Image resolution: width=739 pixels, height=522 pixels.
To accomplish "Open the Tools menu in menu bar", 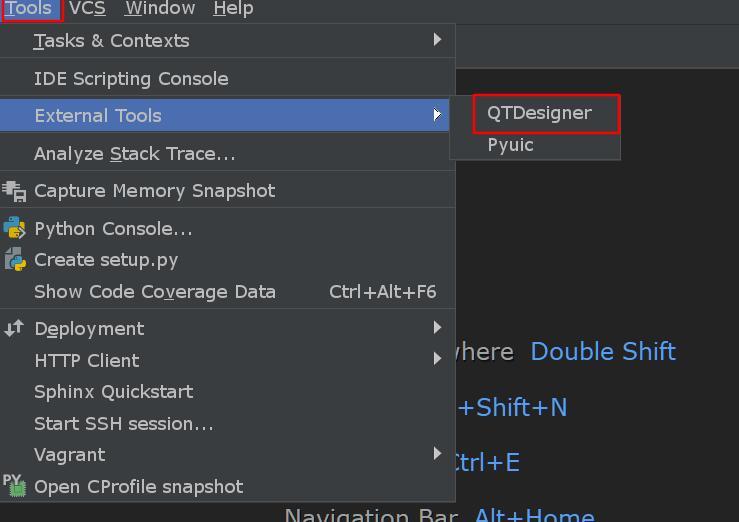I will pyautogui.click(x=28, y=9).
